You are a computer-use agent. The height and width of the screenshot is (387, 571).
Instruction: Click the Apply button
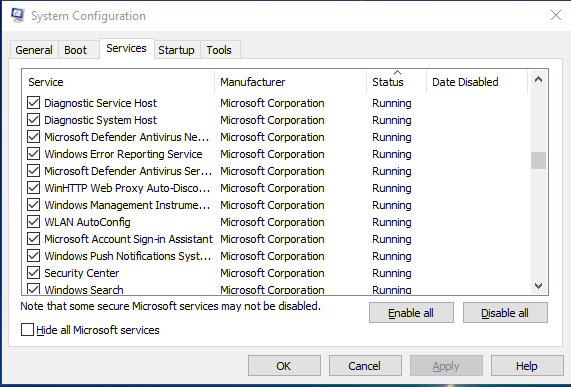click(446, 366)
